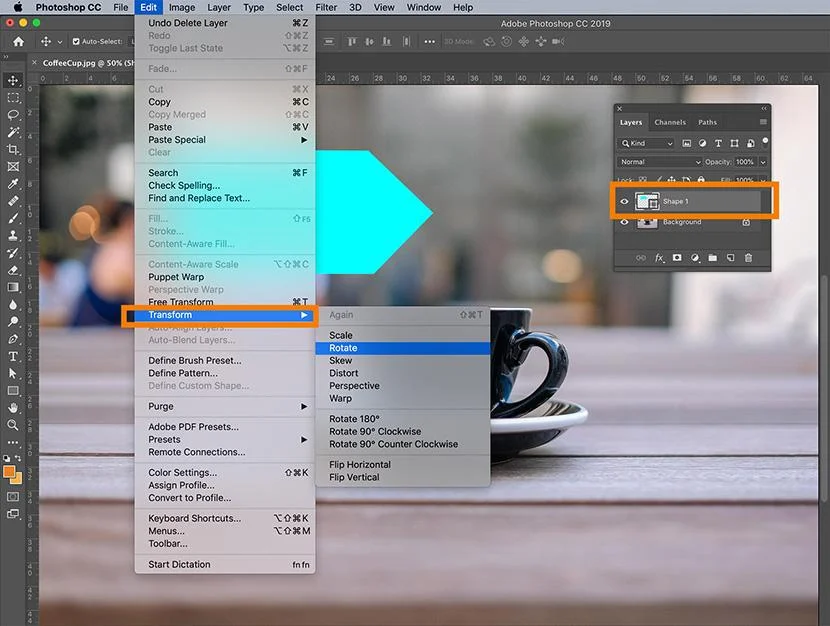
Task: Select the Blur tool
Action: click(13, 305)
